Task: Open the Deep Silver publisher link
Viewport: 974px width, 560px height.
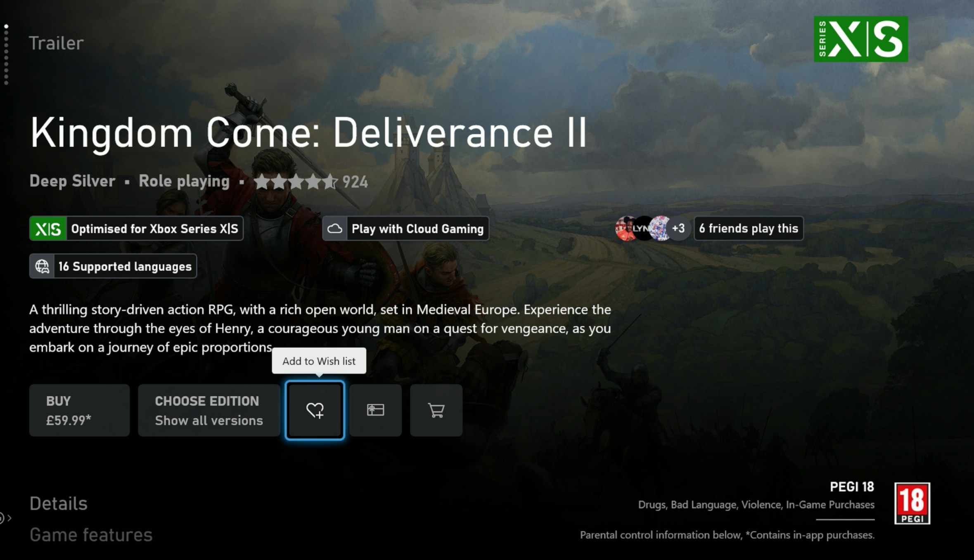Action: point(72,181)
